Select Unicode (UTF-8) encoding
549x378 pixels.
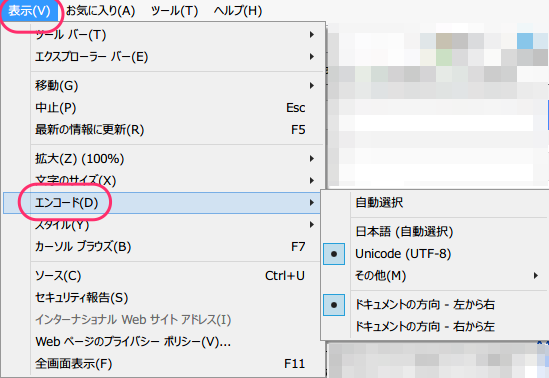(435, 253)
